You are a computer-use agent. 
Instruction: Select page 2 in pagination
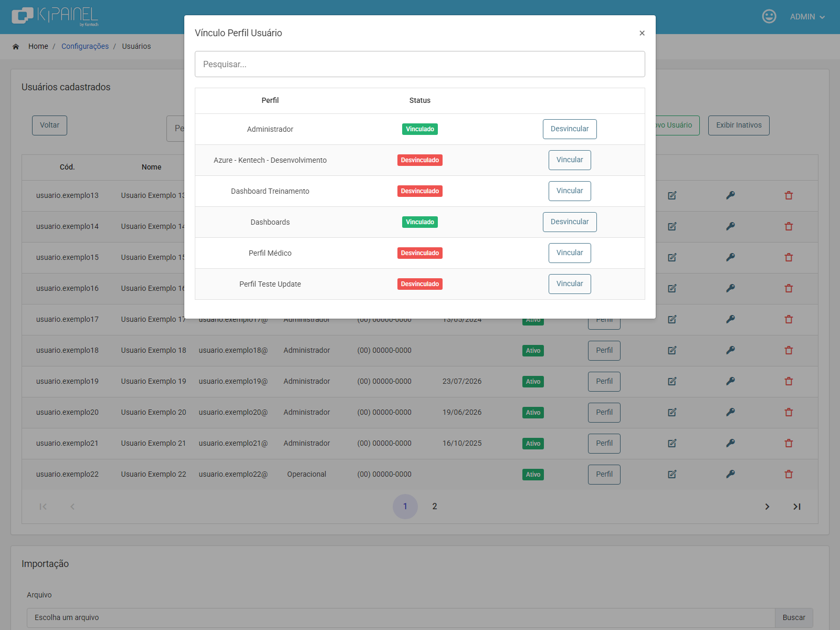(x=435, y=507)
